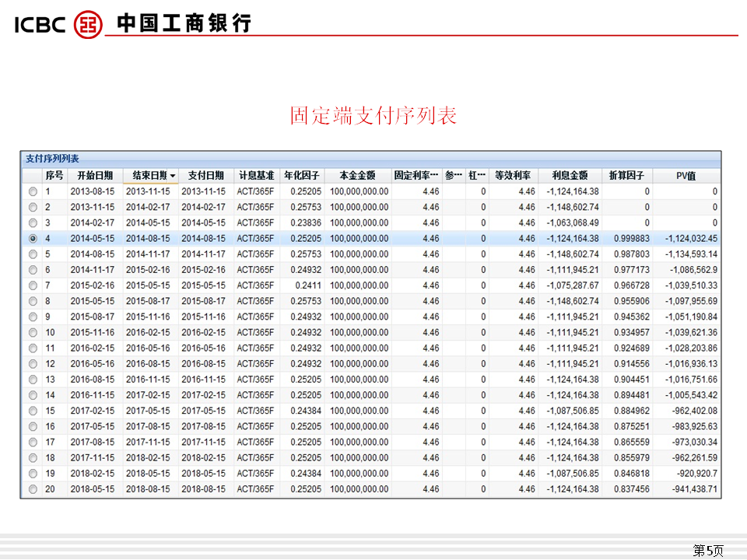Click the ICBC circular red logo
The width and height of the screenshot is (747, 560).
click(88, 23)
